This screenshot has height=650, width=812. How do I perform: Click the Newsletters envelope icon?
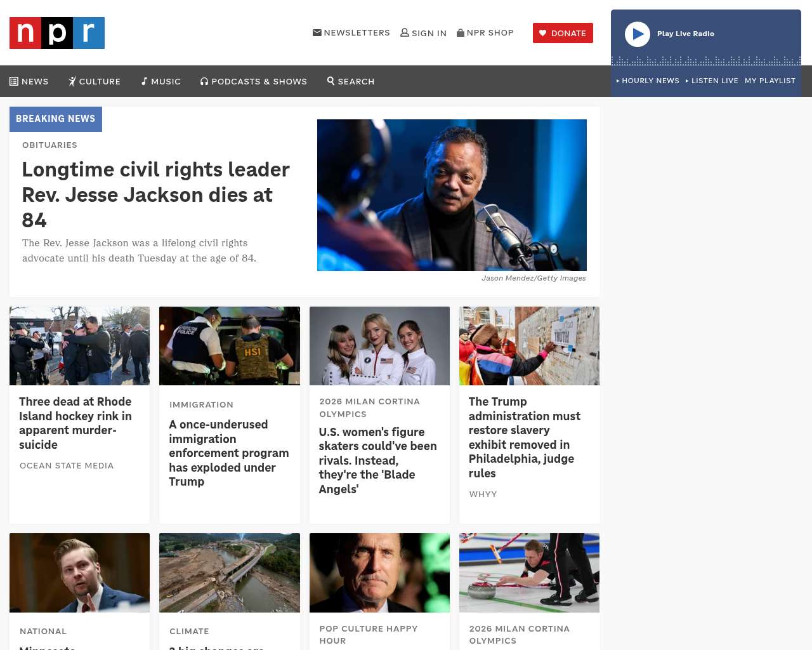point(317,32)
